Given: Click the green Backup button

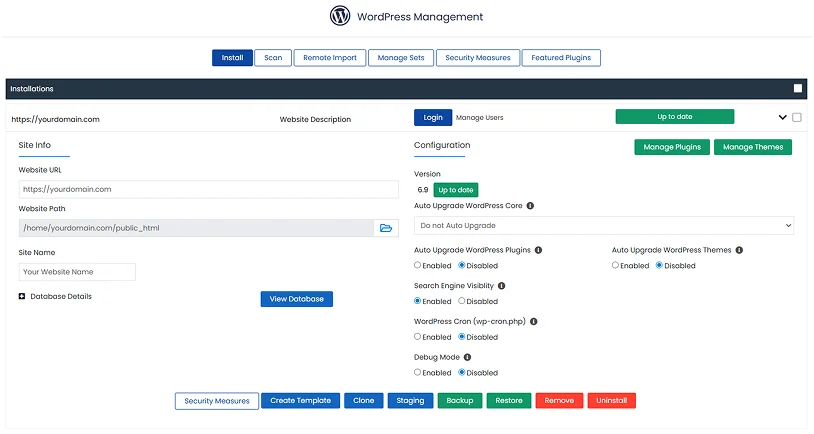Looking at the screenshot, I should click(x=459, y=400).
